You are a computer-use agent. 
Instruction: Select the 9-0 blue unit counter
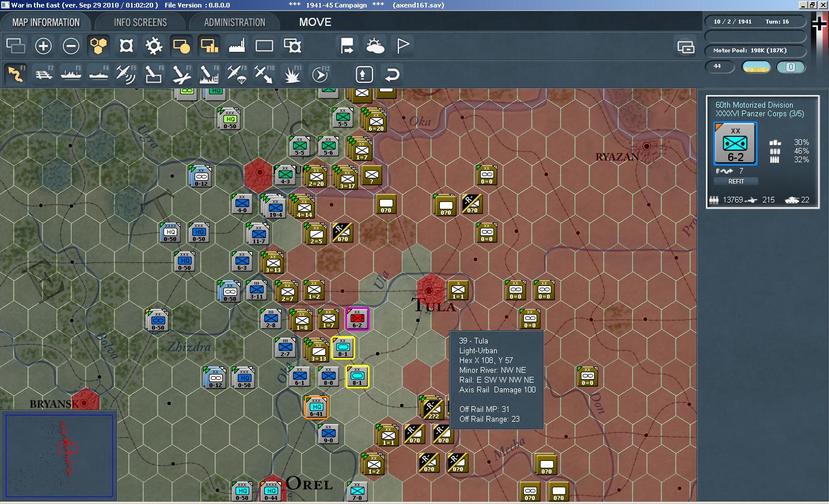pyautogui.click(x=328, y=434)
